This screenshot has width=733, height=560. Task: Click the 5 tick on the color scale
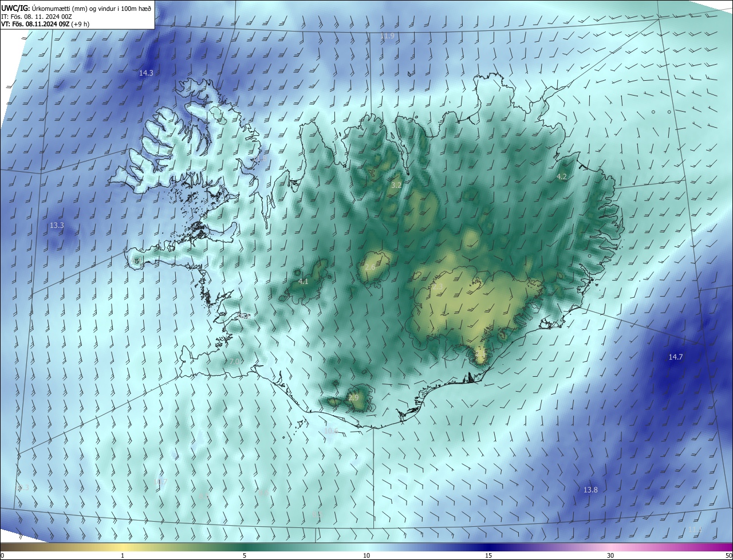(245, 555)
